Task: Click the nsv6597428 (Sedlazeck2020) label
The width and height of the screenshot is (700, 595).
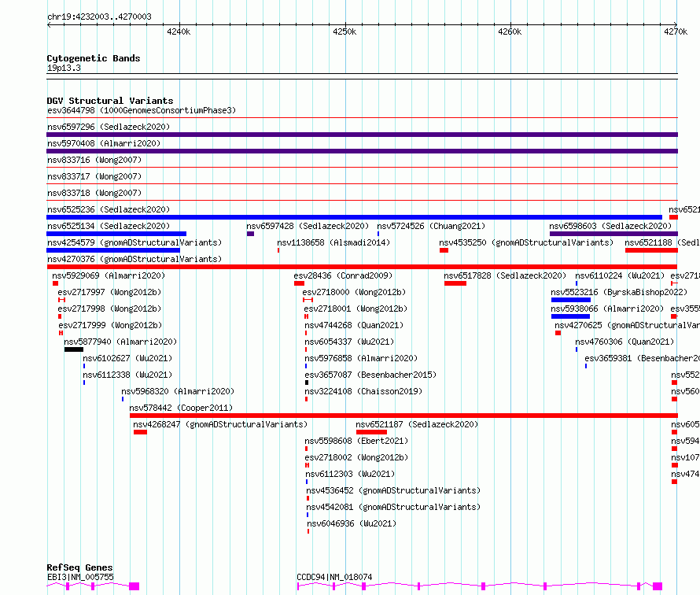Action: point(308,226)
